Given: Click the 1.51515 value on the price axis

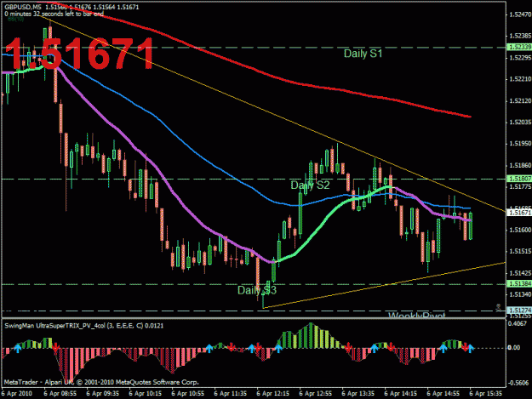Looking at the screenshot, I should [x=520, y=251].
